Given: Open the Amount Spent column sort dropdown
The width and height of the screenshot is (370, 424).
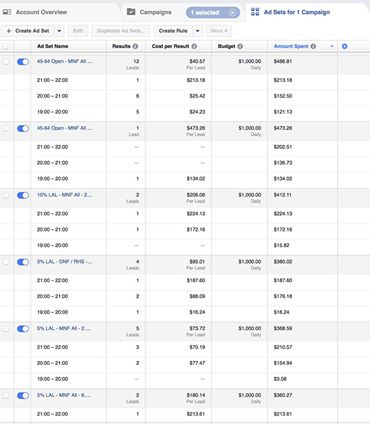Looking at the screenshot, I should point(332,46).
